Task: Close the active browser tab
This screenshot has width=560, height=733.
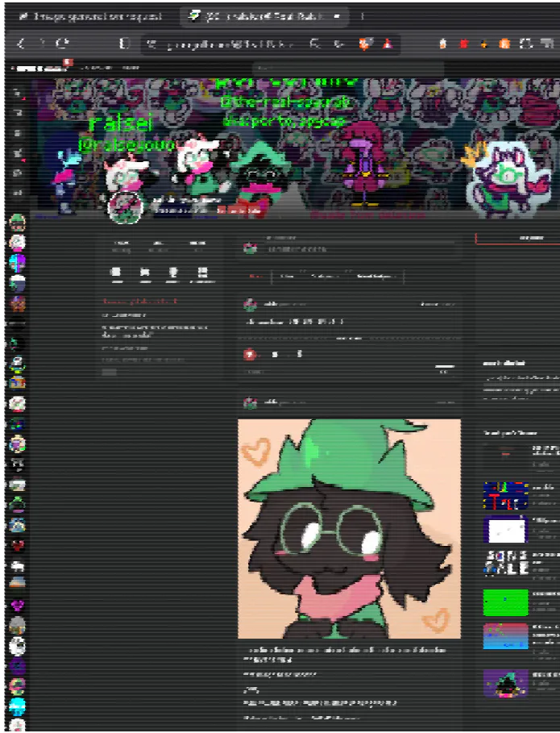Action: pyautogui.click(x=337, y=16)
